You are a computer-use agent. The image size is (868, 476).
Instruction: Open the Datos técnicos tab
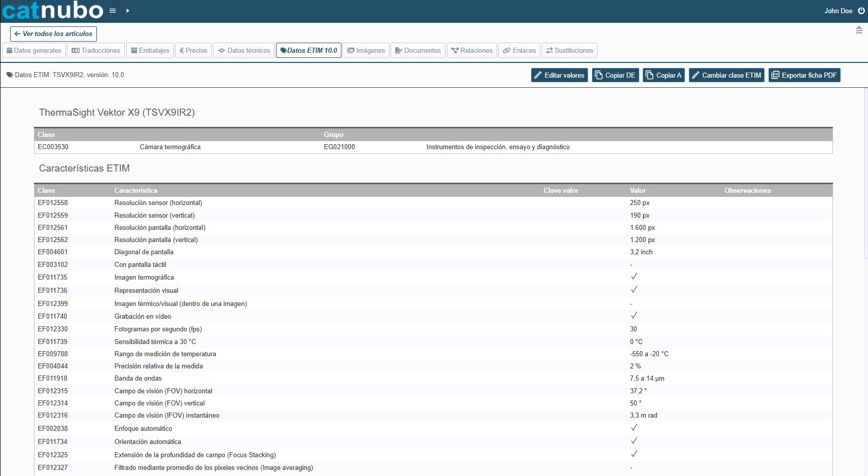click(244, 51)
